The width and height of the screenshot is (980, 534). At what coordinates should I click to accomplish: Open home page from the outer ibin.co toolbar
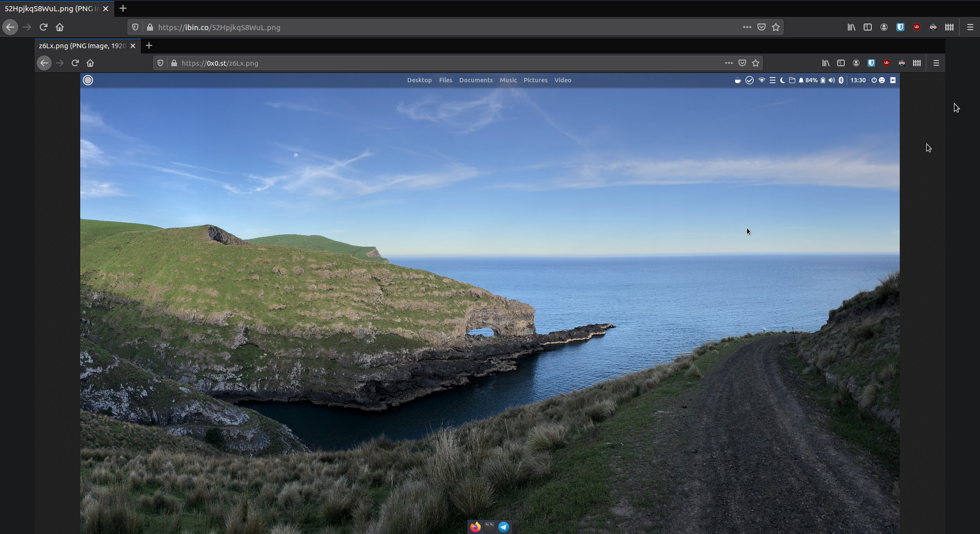pos(60,27)
